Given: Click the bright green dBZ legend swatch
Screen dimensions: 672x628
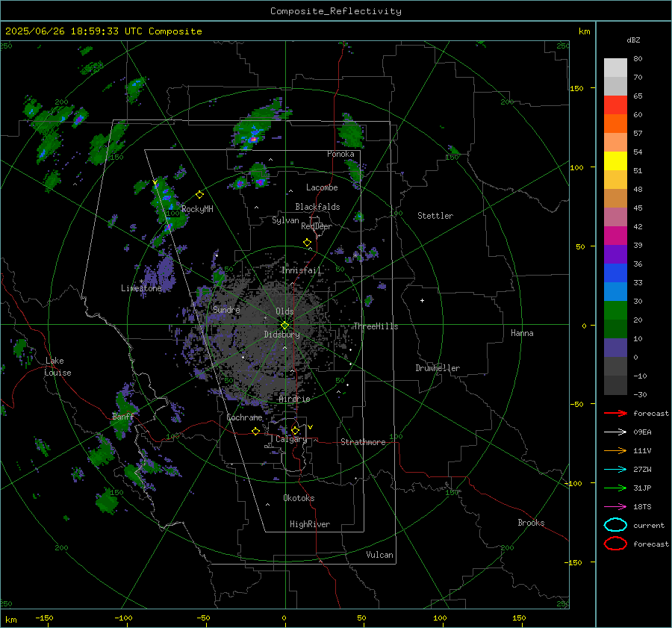Looking at the screenshot, I should click(615, 310).
